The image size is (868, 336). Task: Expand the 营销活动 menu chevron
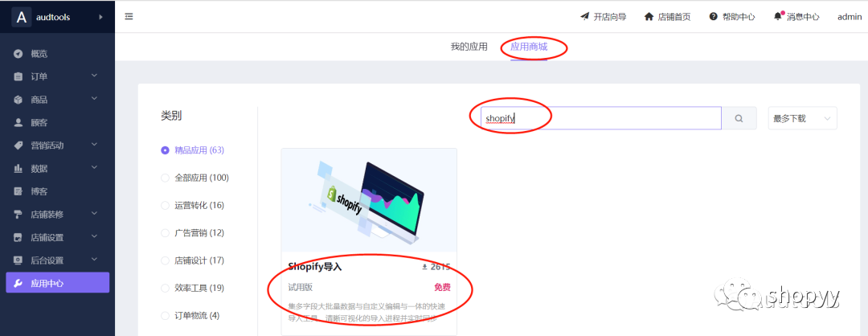click(x=94, y=145)
